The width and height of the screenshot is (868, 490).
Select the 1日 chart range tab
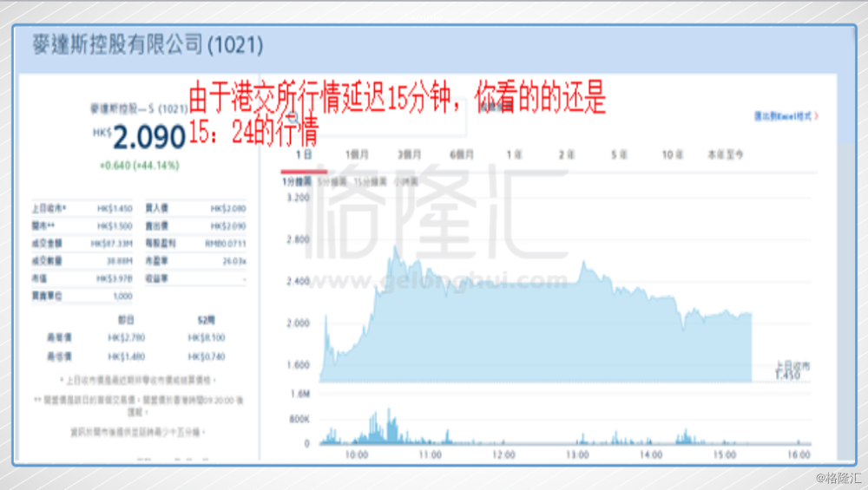tap(303, 155)
